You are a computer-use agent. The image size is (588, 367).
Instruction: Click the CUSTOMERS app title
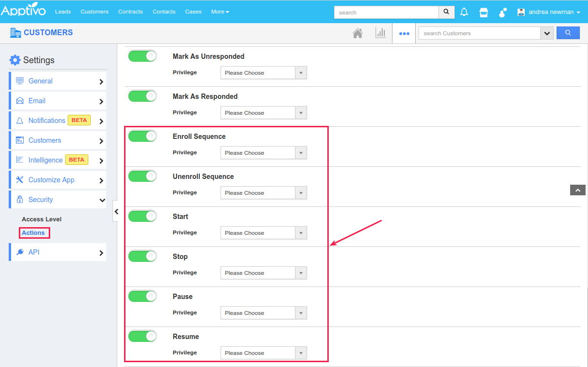click(48, 33)
